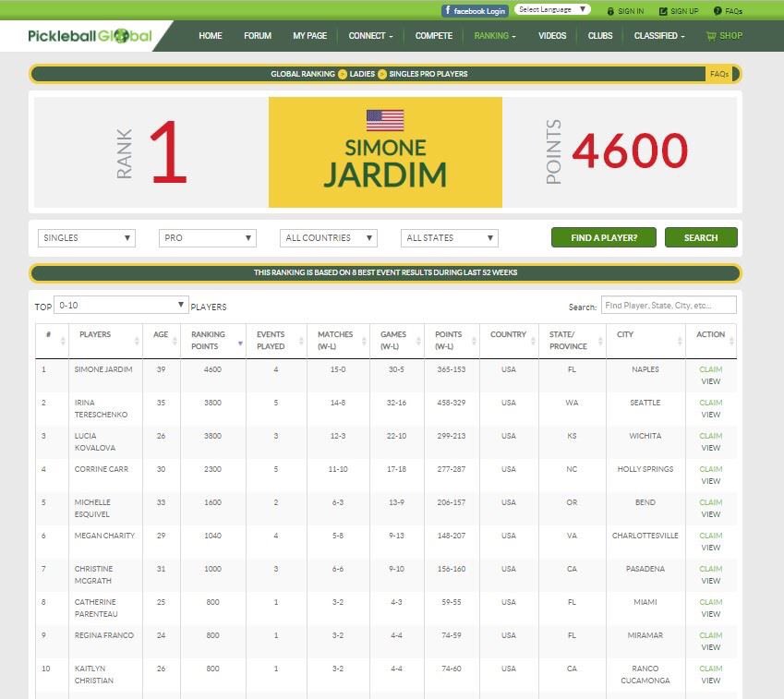View Lucia Kovalova's profile
The image size is (784, 699).
[x=710, y=448]
